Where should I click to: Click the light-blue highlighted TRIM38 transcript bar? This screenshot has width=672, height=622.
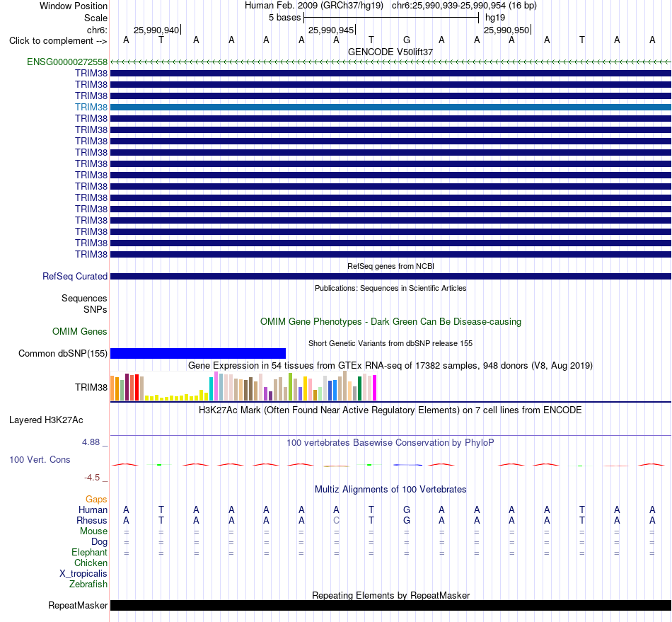pyautogui.click(x=390, y=107)
